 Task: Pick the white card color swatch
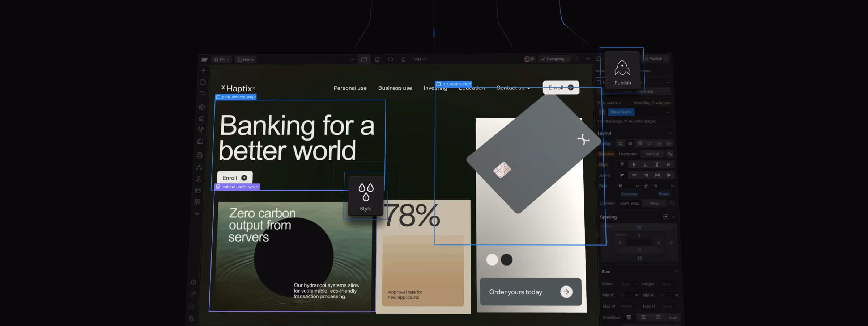[492, 259]
